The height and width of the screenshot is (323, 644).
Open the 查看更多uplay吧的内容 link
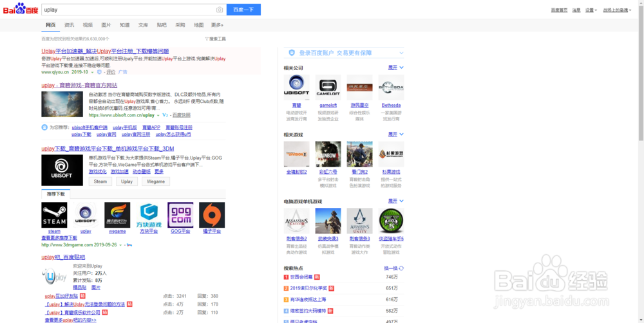(x=71, y=320)
